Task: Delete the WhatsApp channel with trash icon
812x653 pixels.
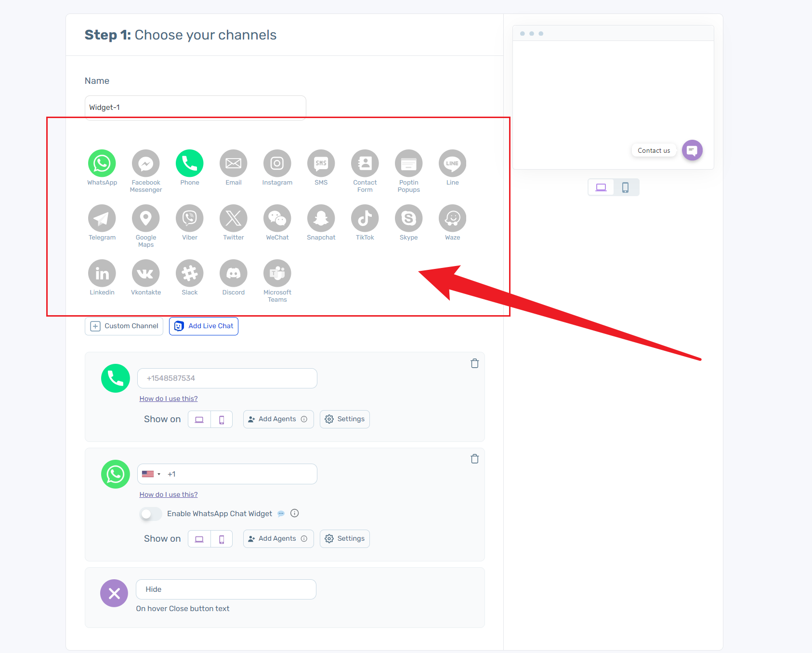Action: click(x=474, y=459)
